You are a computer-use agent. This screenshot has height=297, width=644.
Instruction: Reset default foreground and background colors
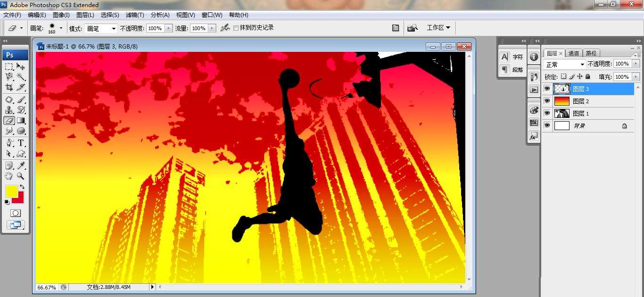7,202
